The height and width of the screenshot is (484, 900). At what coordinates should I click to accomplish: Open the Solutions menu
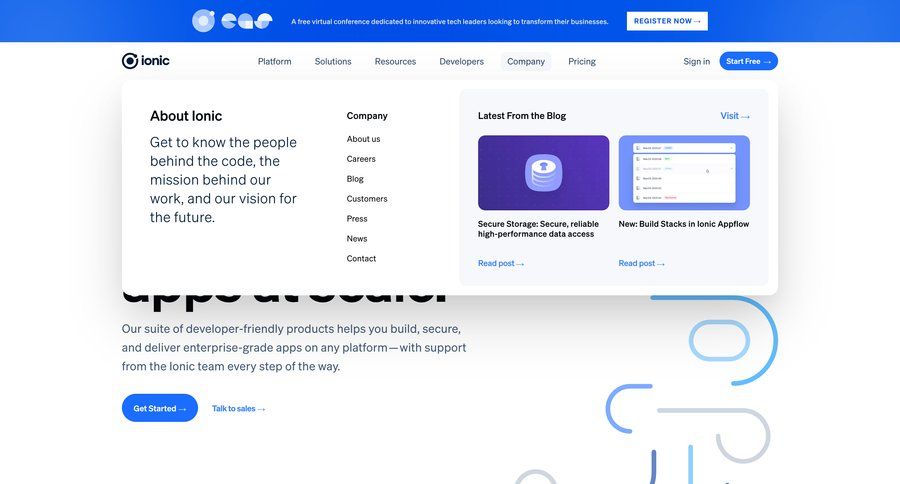pos(333,61)
